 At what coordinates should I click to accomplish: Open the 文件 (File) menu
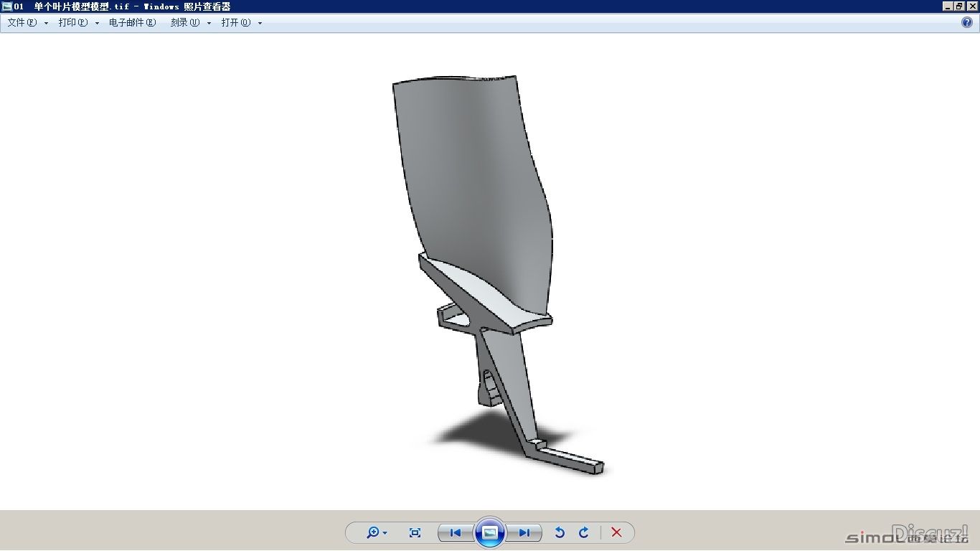22,22
